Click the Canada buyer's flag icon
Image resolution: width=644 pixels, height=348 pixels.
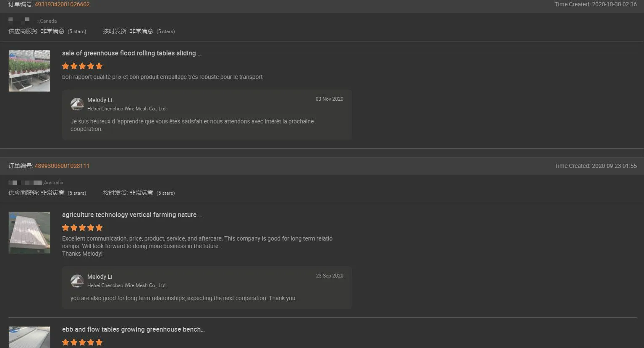tap(11, 18)
